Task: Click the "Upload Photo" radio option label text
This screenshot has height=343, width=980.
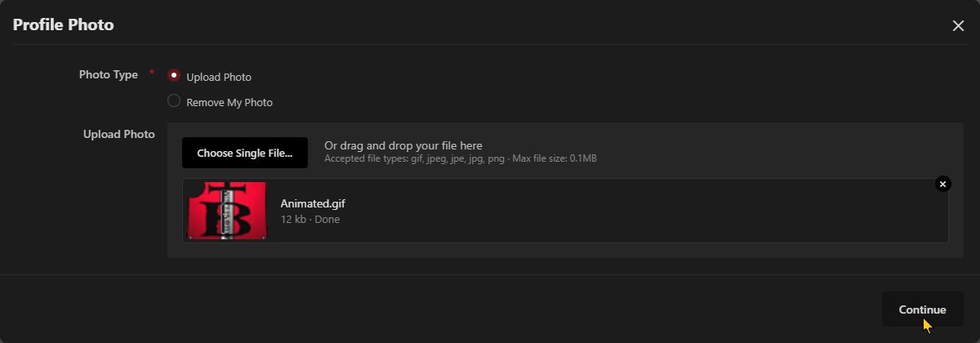Action: pos(219,78)
